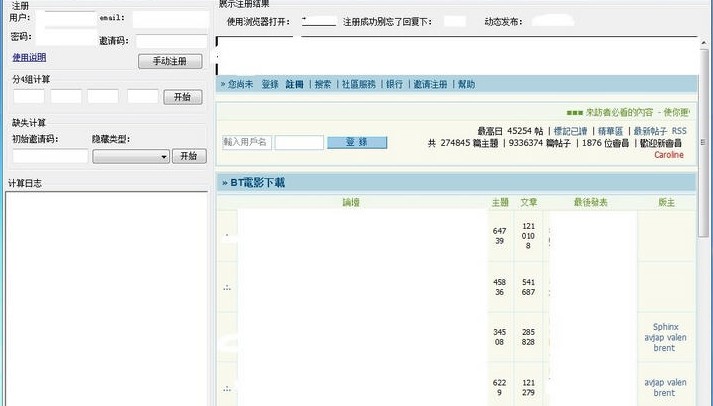This screenshot has height=406, width=713.
Task: Open the 註冊 link in forum navigation
Action: coord(294,85)
